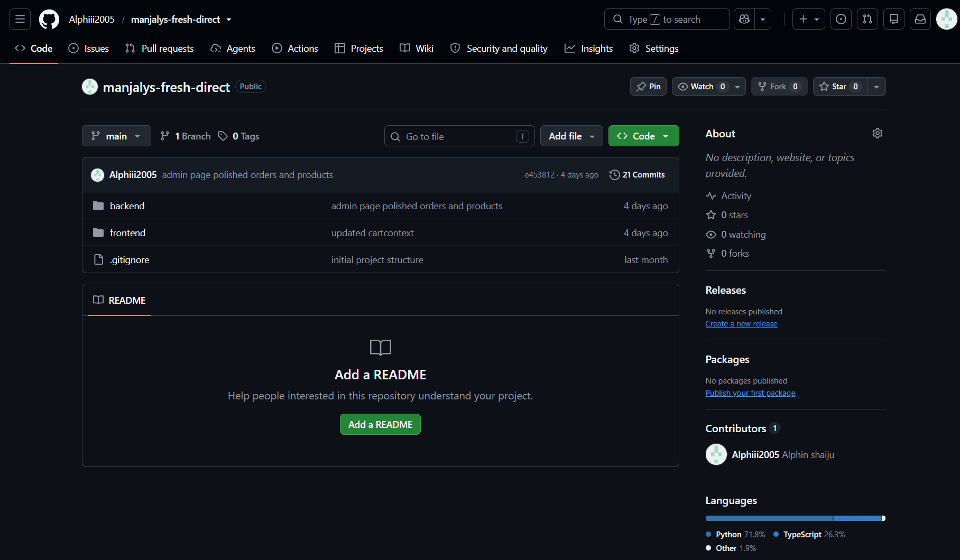The height and width of the screenshot is (560, 960).
Task: Click Publish your first package link
Action: click(750, 393)
